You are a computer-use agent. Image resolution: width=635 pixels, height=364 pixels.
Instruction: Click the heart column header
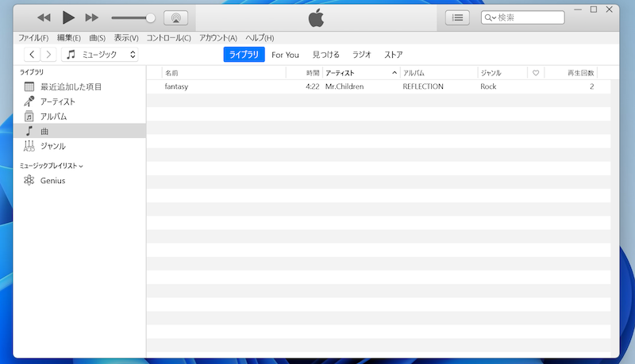(536, 73)
